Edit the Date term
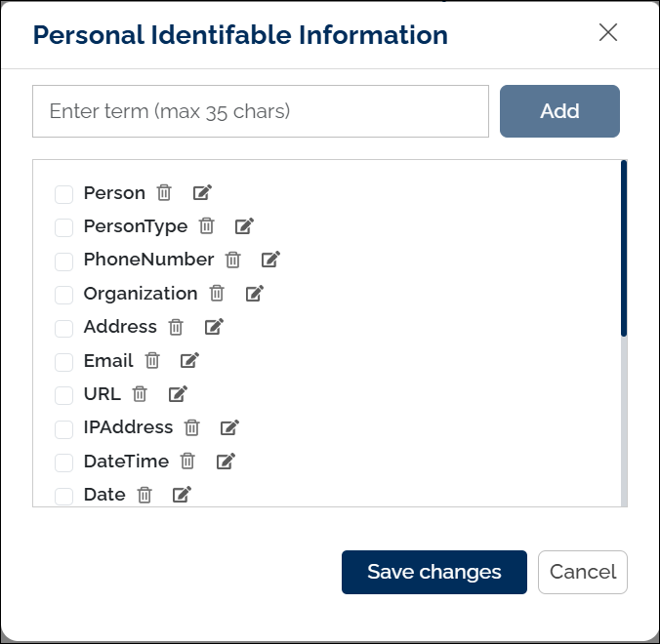660x644 pixels. click(182, 495)
